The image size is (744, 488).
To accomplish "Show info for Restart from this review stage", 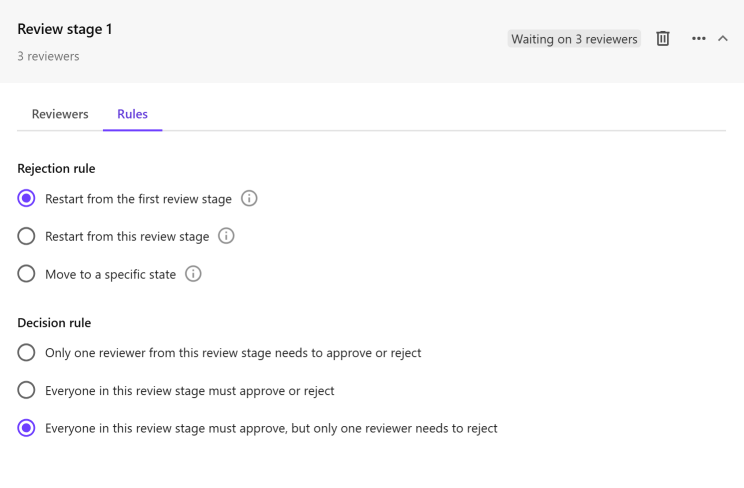I will click(226, 236).
